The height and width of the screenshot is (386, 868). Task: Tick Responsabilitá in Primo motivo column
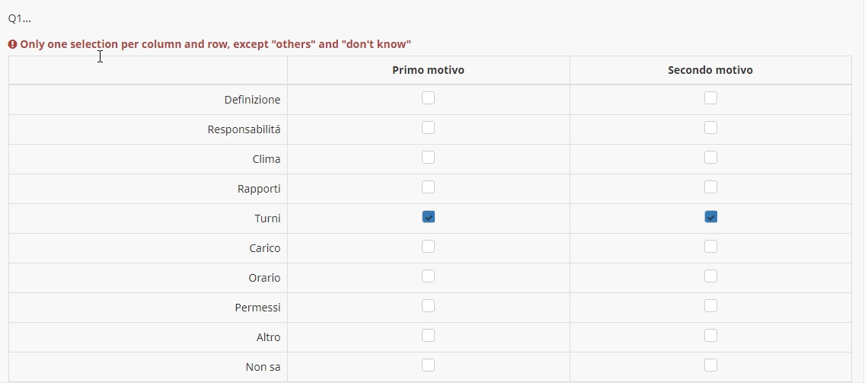(x=429, y=128)
